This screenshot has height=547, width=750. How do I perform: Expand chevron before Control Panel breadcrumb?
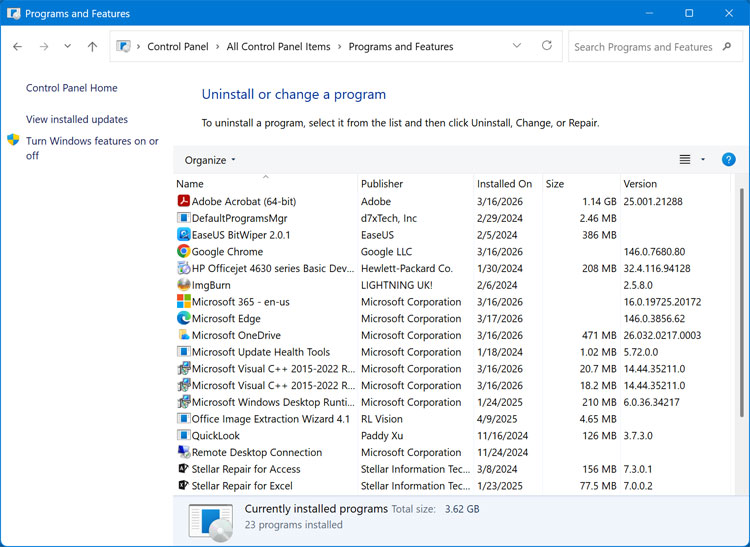[138, 46]
